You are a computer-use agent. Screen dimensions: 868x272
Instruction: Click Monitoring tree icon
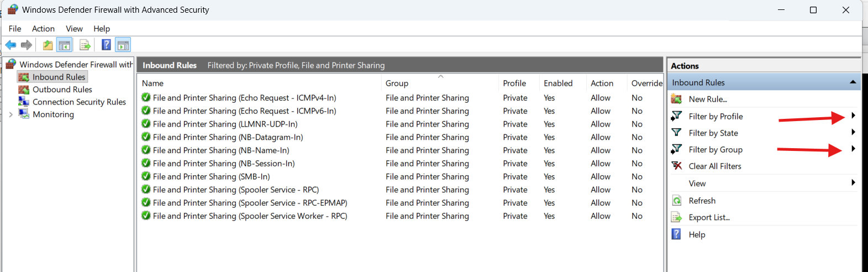pos(24,114)
